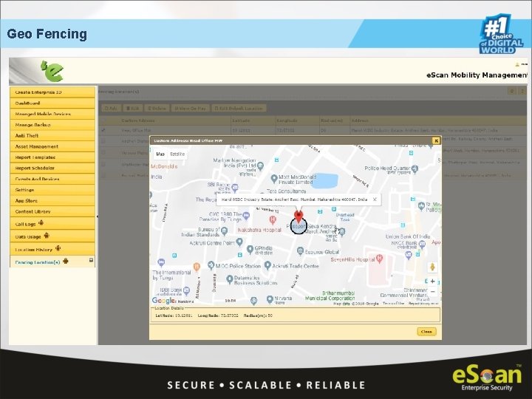Click the Datamatics Business Solutions marker
The height and width of the screenshot is (399, 532).
(x=230, y=279)
